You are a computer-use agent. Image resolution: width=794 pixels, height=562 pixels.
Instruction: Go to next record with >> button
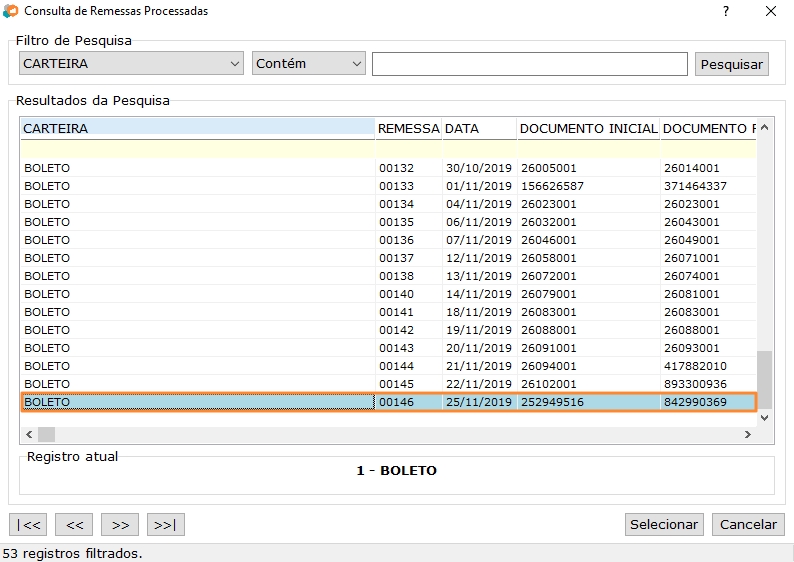(119, 524)
